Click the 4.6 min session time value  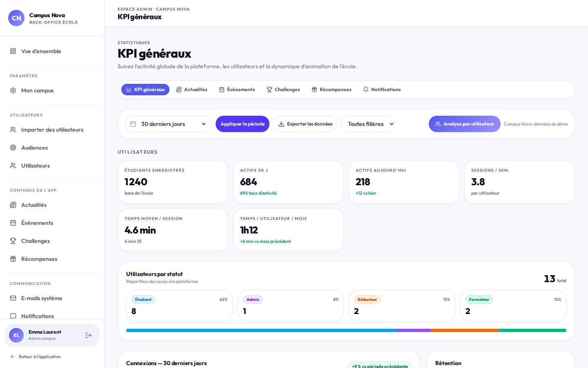140,230
